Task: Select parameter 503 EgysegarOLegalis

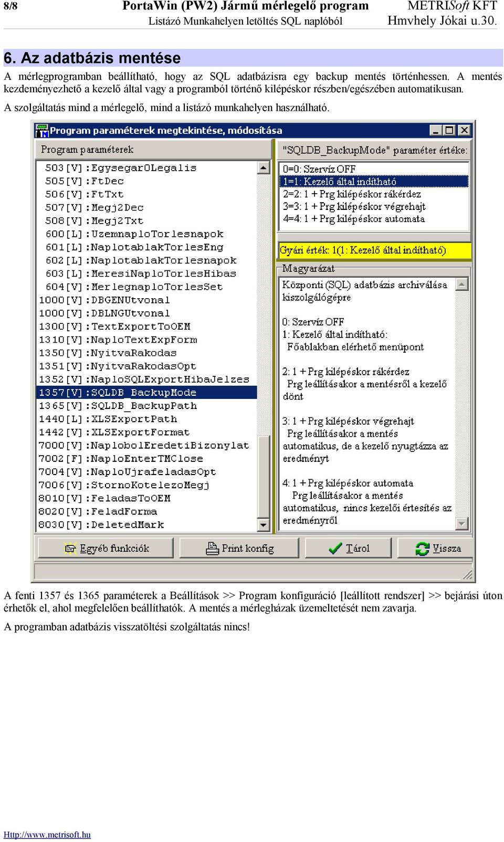Action: (x=147, y=168)
